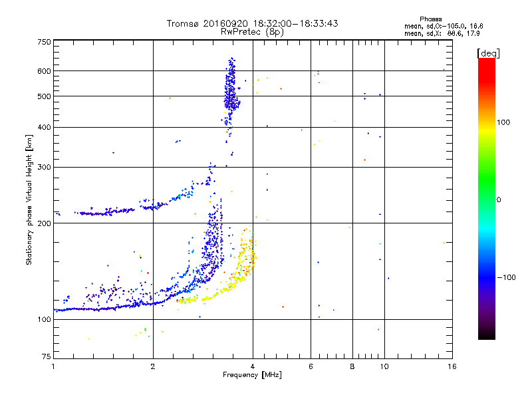
Task: Click the x-axis tick label "6"
Action: coord(311,366)
